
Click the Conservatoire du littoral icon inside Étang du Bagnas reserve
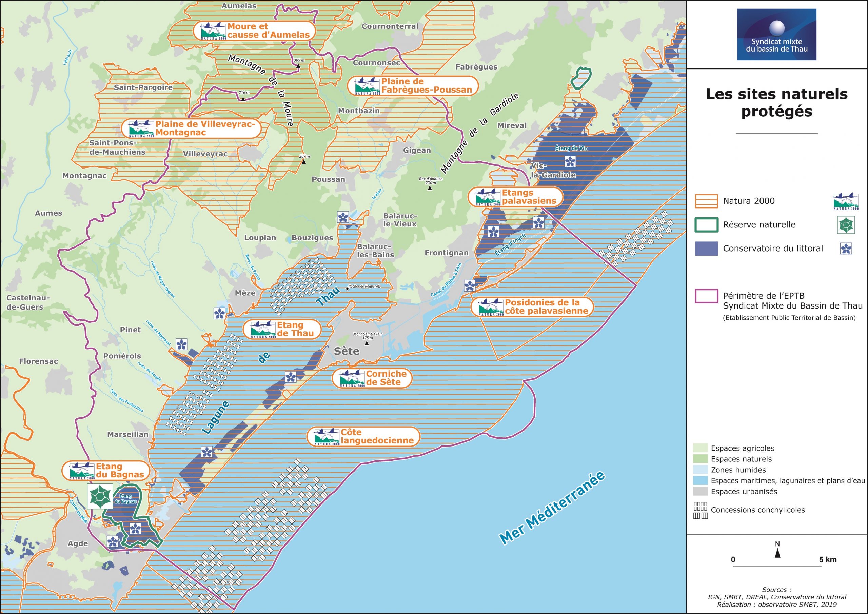coord(135,529)
